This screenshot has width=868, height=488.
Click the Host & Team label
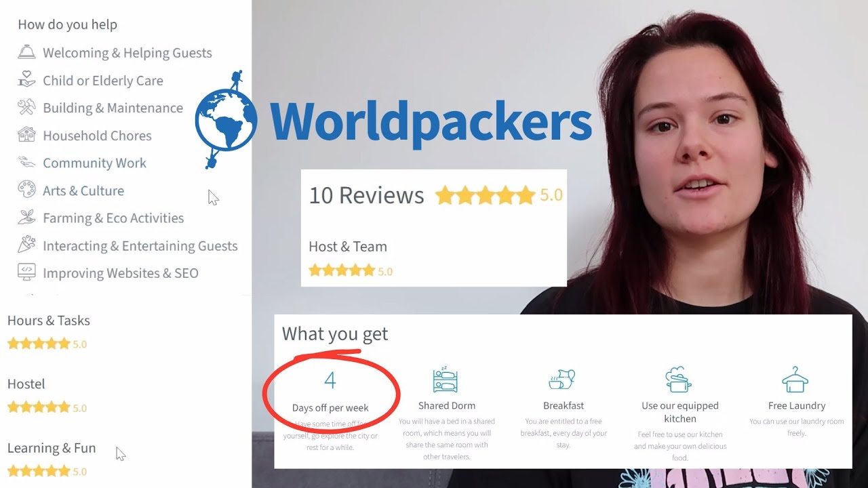tap(348, 247)
